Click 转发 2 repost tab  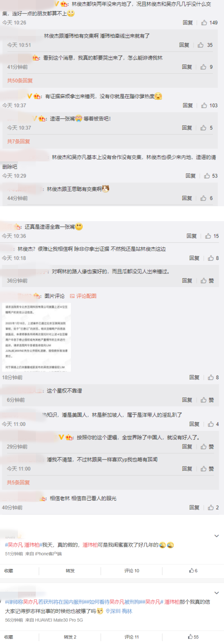(70, 637)
